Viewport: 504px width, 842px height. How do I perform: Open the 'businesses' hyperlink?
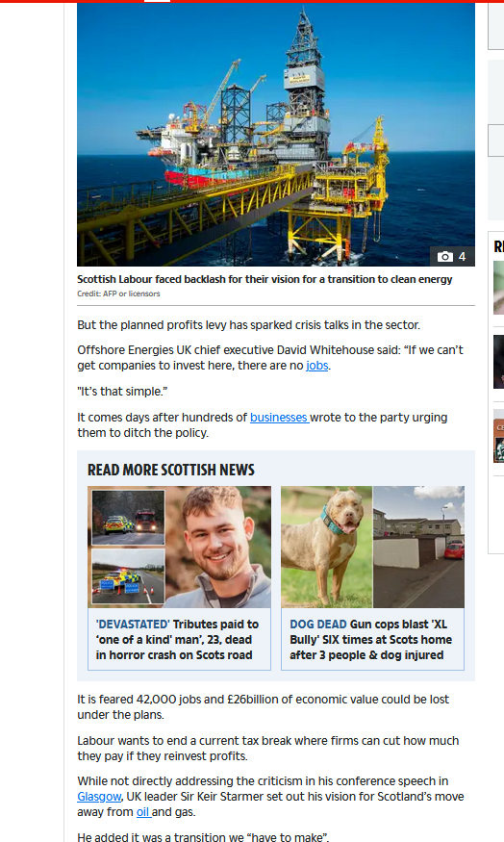point(279,418)
